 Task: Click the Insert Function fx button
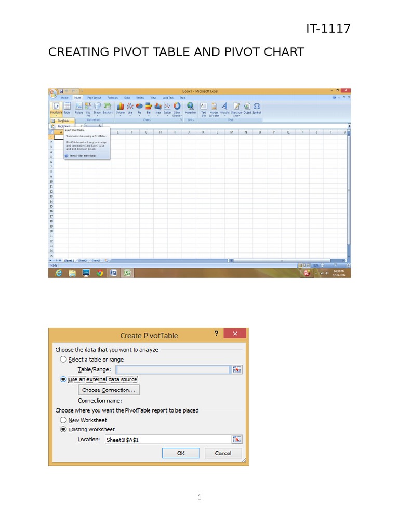pos(99,126)
